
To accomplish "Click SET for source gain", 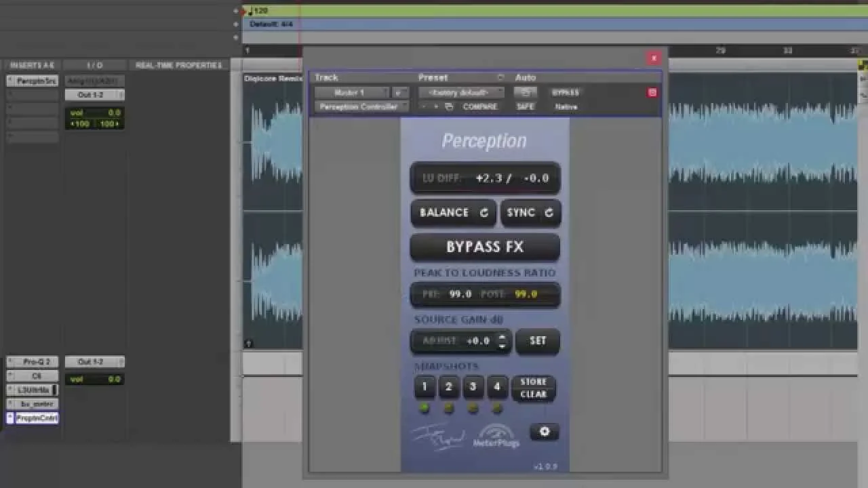I will (538, 341).
